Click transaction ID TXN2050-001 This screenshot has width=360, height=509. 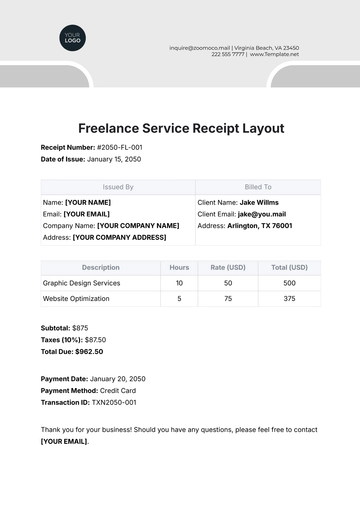(114, 403)
